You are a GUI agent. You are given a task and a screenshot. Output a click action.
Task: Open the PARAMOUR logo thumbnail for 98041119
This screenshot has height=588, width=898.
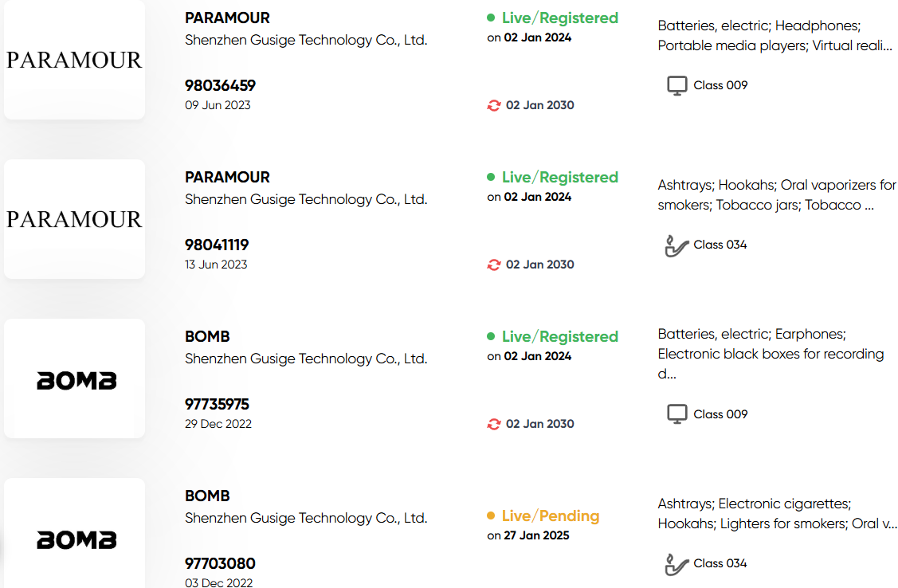point(74,219)
